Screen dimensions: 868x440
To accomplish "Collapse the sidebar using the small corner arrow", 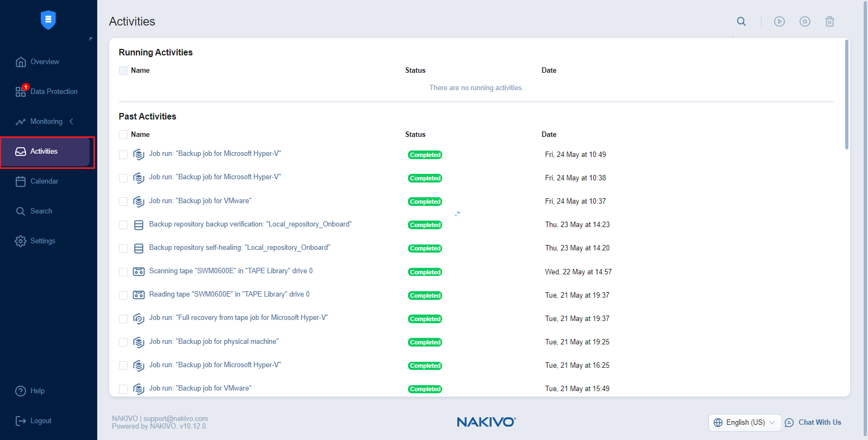I will point(91,39).
